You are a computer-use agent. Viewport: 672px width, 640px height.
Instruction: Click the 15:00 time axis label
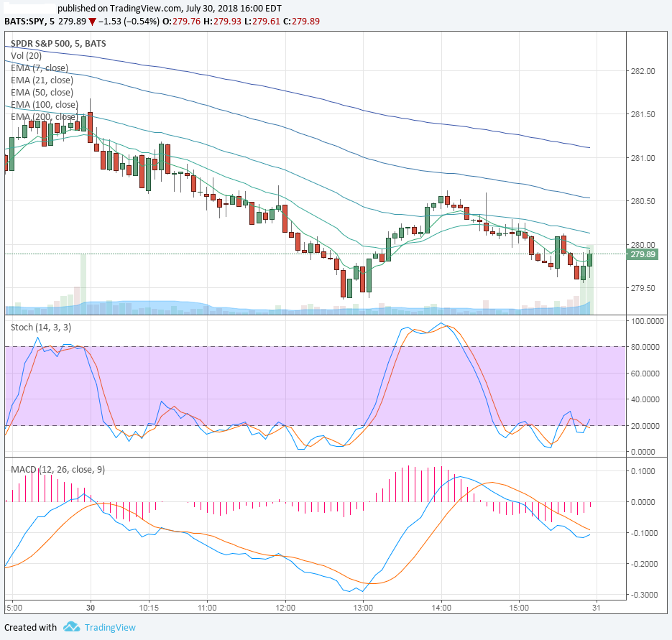click(x=519, y=608)
